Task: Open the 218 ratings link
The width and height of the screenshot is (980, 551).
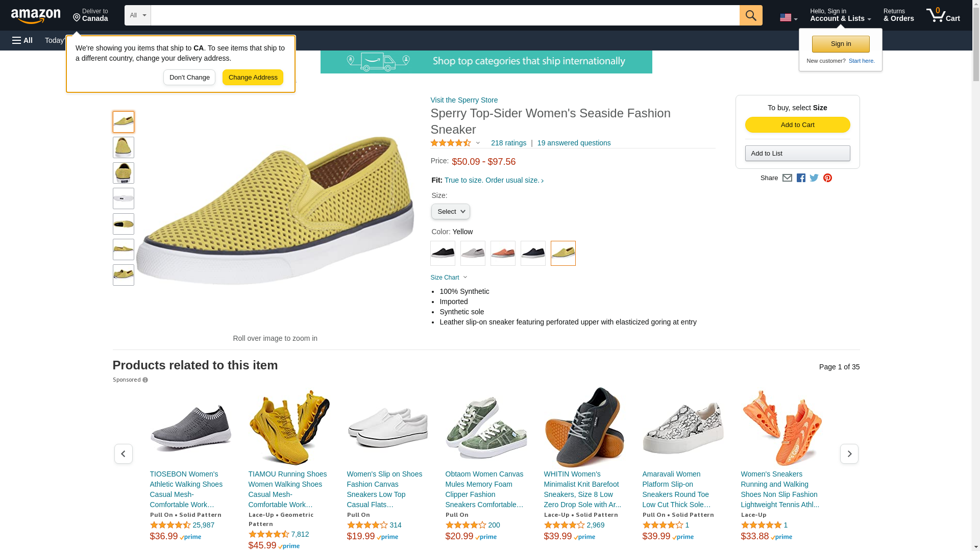Action: click(508, 143)
